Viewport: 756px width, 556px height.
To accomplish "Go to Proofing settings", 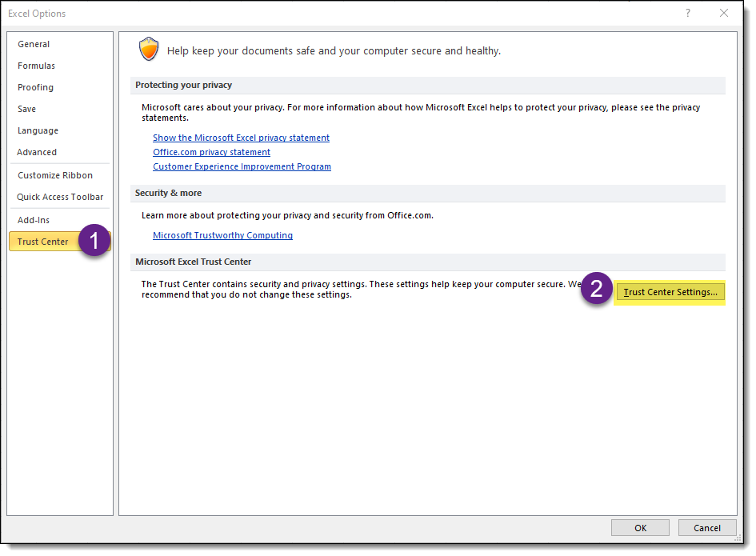I will point(35,87).
